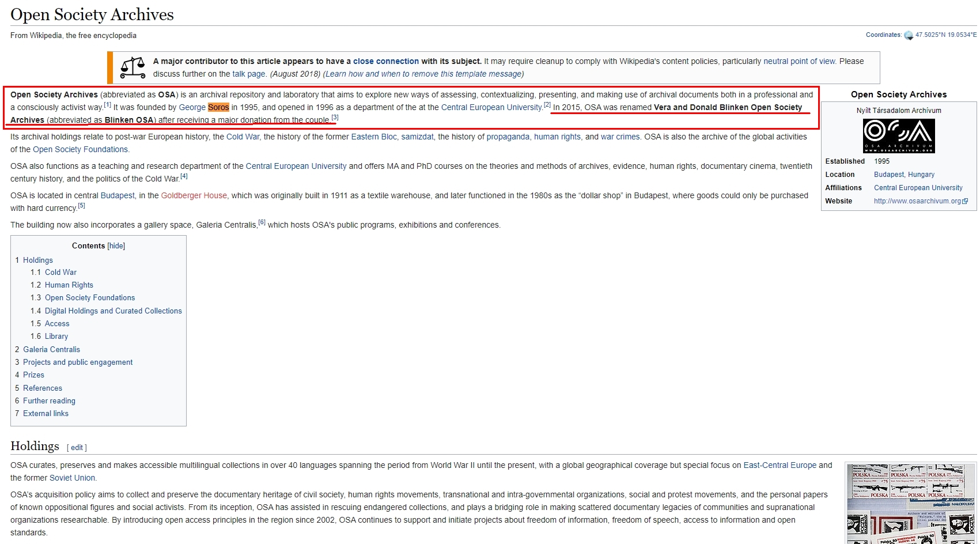Image resolution: width=980 pixels, height=544 pixels.
Task: Click citation reference [5]
Action: click(x=81, y=206)
